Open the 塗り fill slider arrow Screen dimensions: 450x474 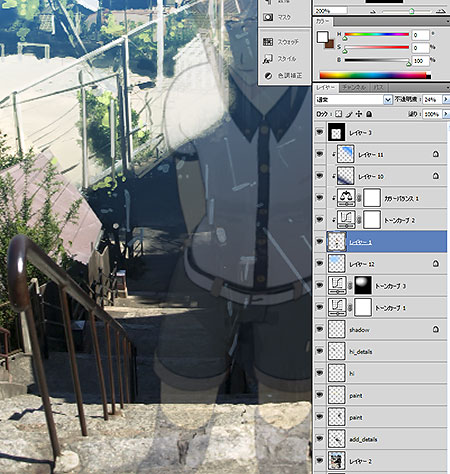(x=445, y=114)
